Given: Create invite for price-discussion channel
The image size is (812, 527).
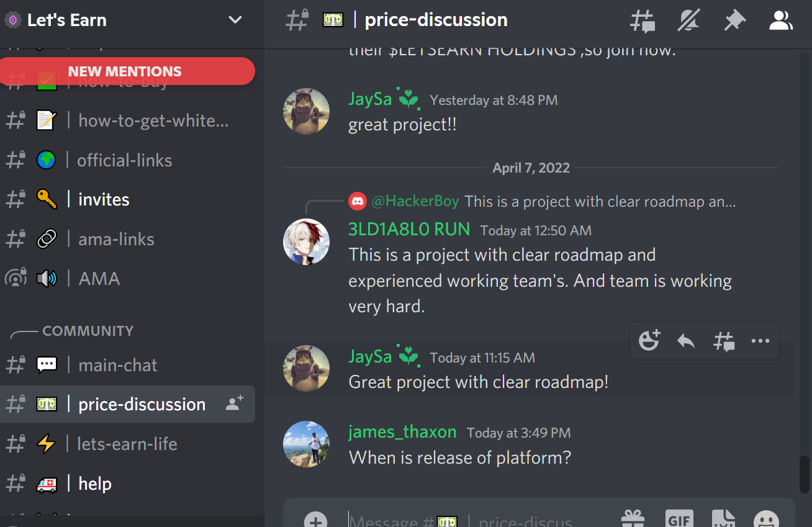Looking at the screenshot, I should (235, 404).
